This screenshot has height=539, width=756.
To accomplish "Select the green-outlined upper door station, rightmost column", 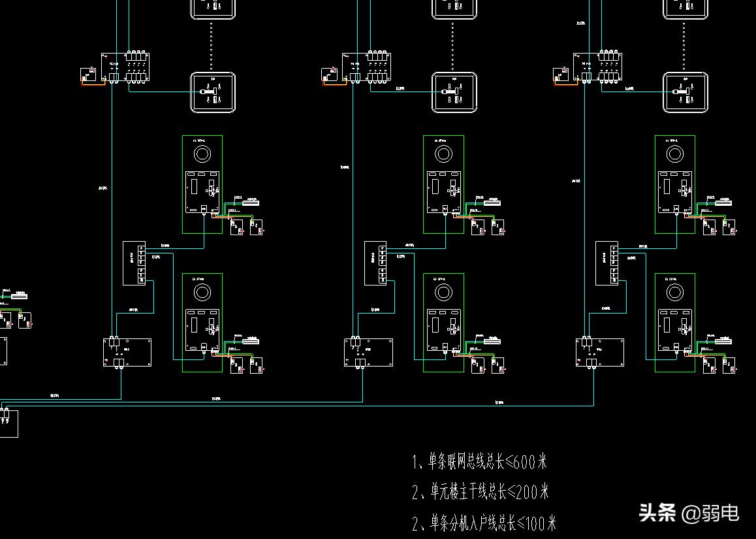I will click(674, 184).
